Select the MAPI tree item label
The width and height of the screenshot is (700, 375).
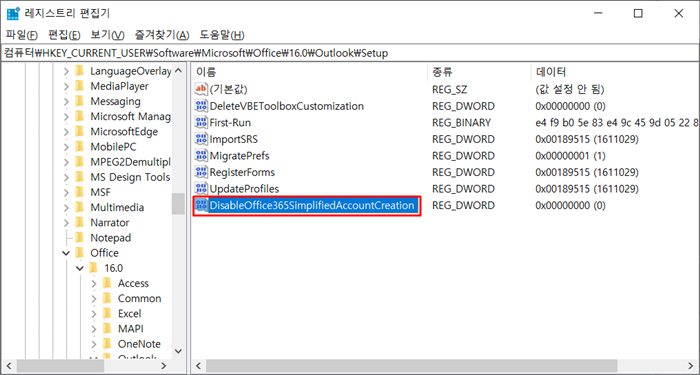pyautogui.click(x=131, y=329)
